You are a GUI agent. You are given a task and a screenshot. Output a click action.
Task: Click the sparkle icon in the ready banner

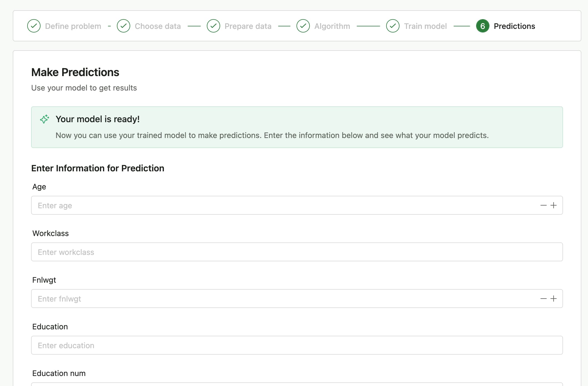(x=44, y=119)
